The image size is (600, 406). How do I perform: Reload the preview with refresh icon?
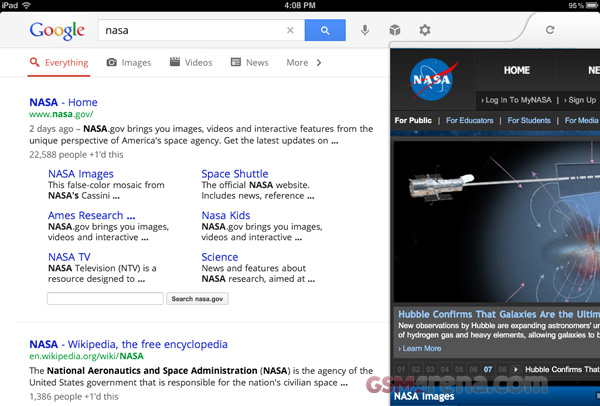pyautogui.click(x=550, y=30)
